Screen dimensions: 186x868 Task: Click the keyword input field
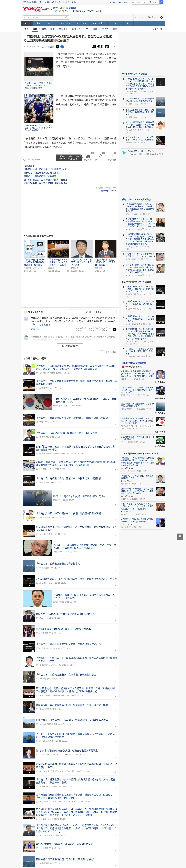pos(44,17)
